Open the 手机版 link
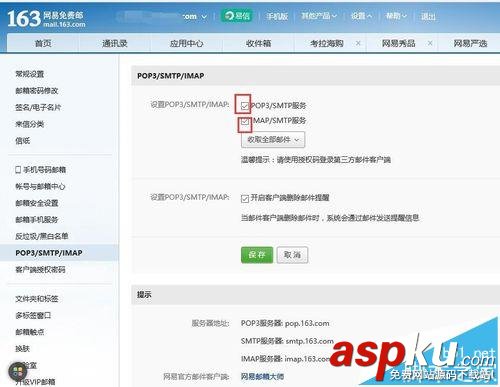Screen dimensions: 500x387 [x=277, y=16]
